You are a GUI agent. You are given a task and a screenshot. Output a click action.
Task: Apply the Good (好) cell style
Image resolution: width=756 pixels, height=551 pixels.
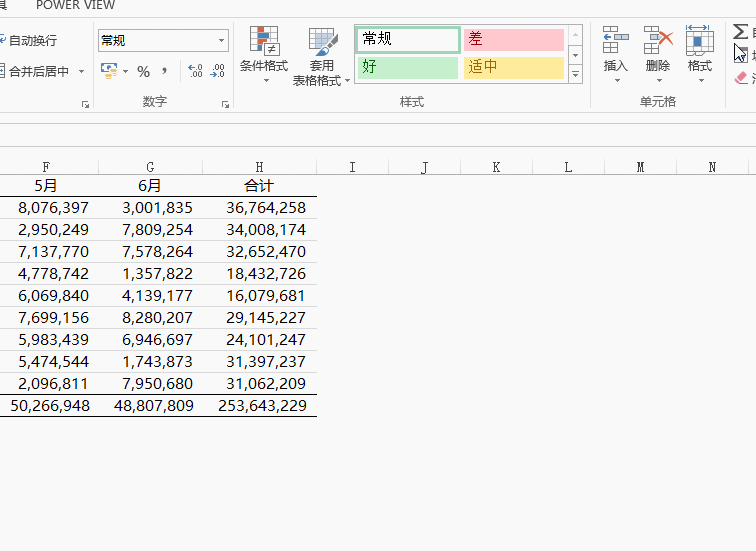pyautogui.click(x=407, y=68)
